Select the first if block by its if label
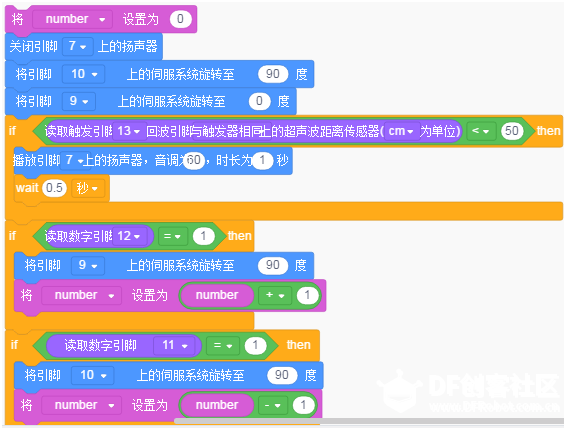Viewport: 566px width, 430px height. pos(12,130)
